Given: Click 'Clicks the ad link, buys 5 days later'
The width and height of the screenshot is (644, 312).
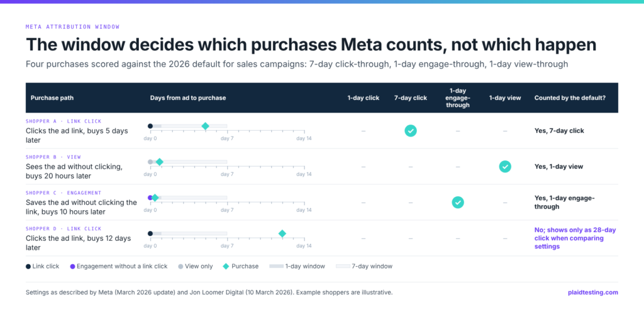Looking at the screenshot, I should tap(77, 135).
